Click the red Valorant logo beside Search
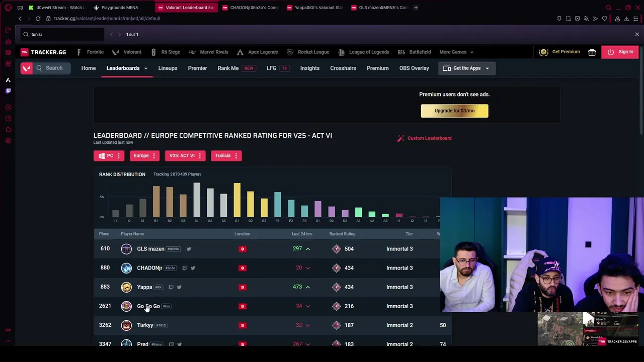The height and width of the screenshot is (362, 644). (27, 68)
